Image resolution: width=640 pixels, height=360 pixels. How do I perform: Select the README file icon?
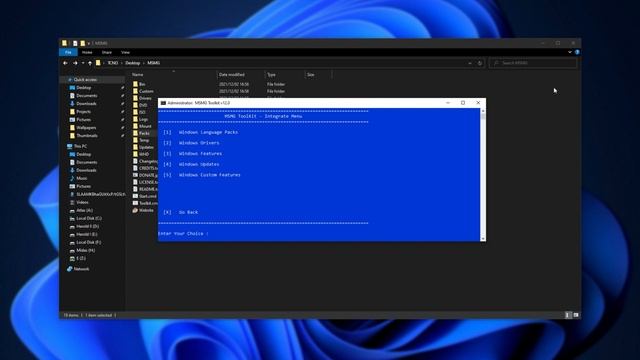pyautogui.click(x=135, y=189)
